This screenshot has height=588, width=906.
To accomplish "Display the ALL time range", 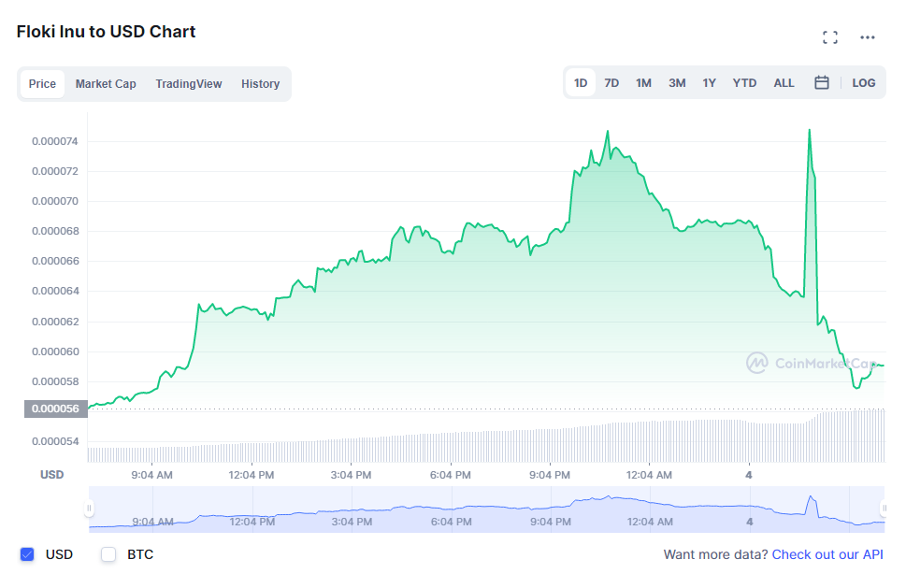I will pos(784,83).
